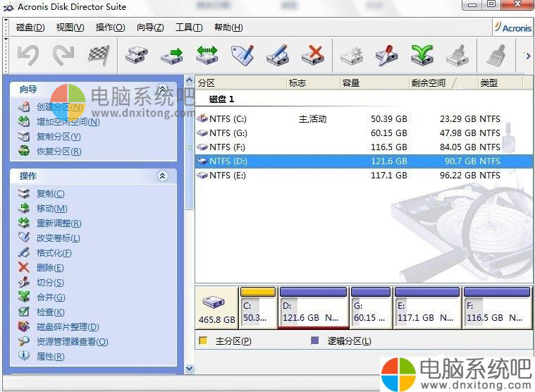The width and height of the screenshot is (535, 392).
Task: Click 恢复分区(R) wizard link
Action: (x=59, y=151)
